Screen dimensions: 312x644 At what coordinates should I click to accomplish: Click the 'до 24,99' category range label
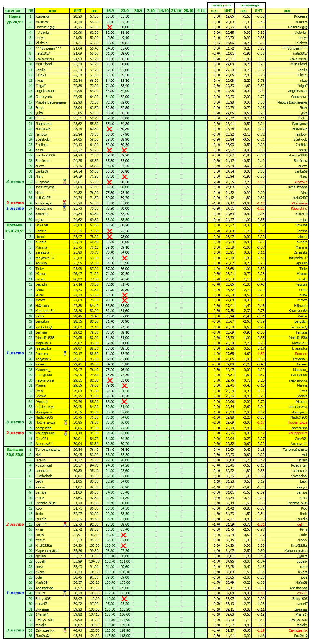pyautogui.click(x=15, y=22)
